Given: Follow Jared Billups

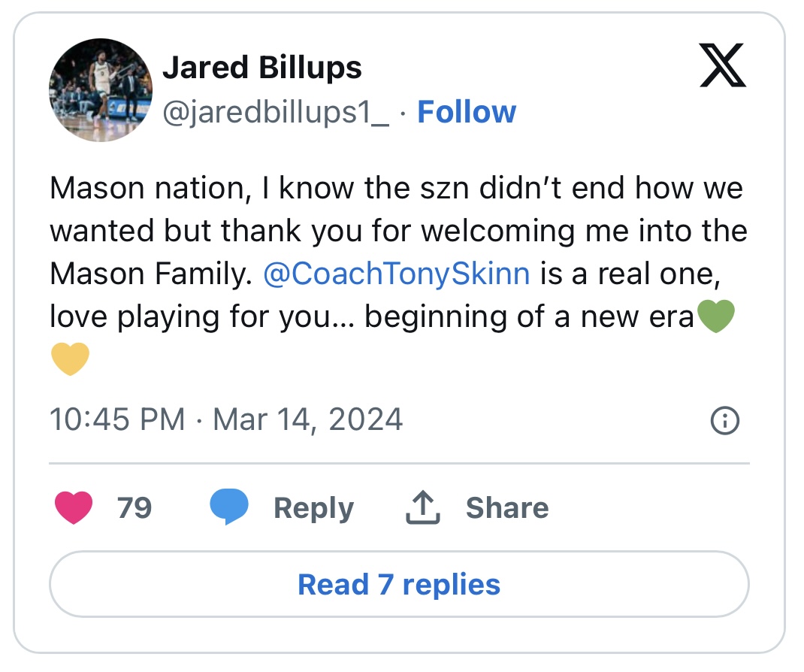Looking at the screenshot, I should [467, 112].
